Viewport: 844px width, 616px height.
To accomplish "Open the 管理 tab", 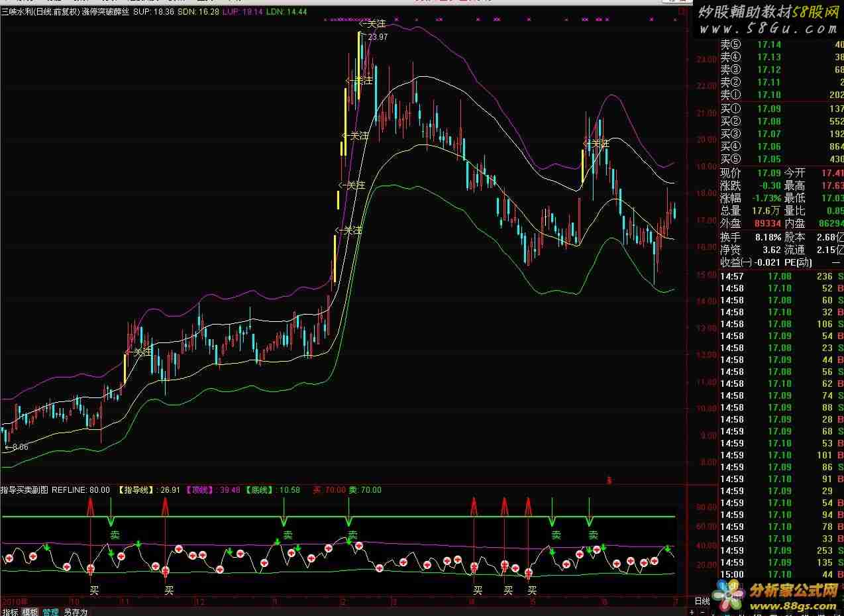I will 50,612.
